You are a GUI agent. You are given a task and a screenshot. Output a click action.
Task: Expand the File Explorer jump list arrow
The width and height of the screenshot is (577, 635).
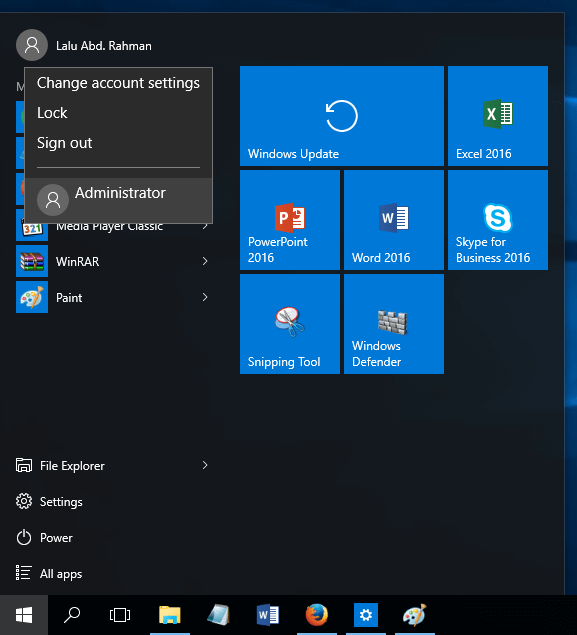click(205, 465)
